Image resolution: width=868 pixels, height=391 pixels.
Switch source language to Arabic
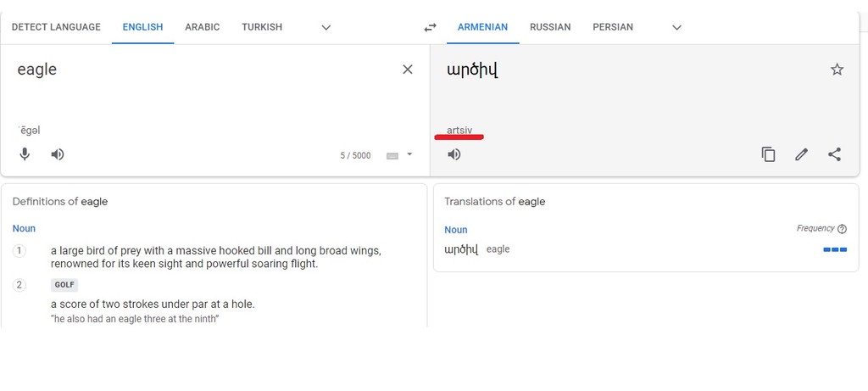pyautogui.click(x=202, y=27)
